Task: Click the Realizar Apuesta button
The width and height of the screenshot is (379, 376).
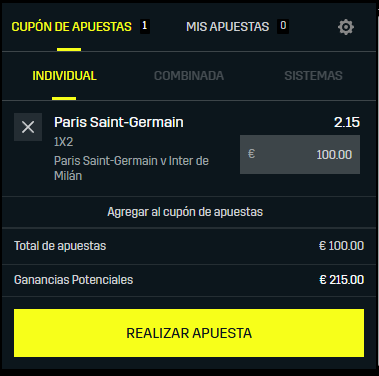Action: point(189,333)
